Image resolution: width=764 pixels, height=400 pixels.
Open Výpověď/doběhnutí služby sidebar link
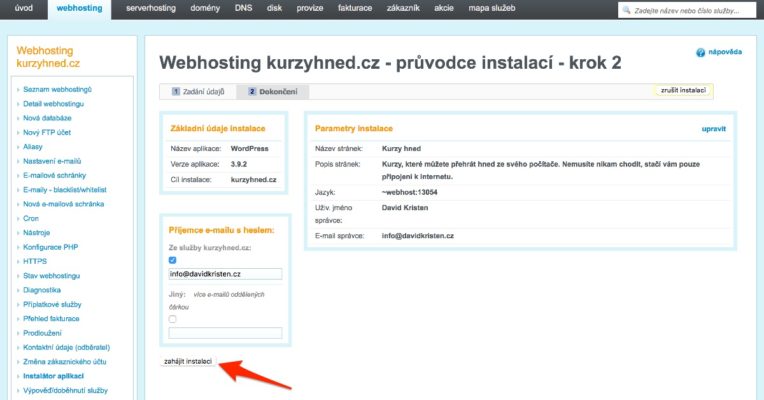(x=65, y=390)
